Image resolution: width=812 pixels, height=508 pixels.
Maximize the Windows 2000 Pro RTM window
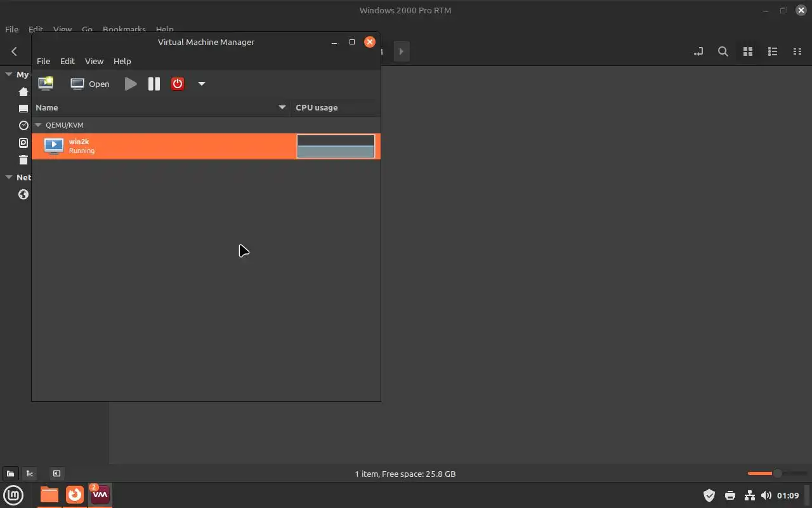click(x=783, y=10)
